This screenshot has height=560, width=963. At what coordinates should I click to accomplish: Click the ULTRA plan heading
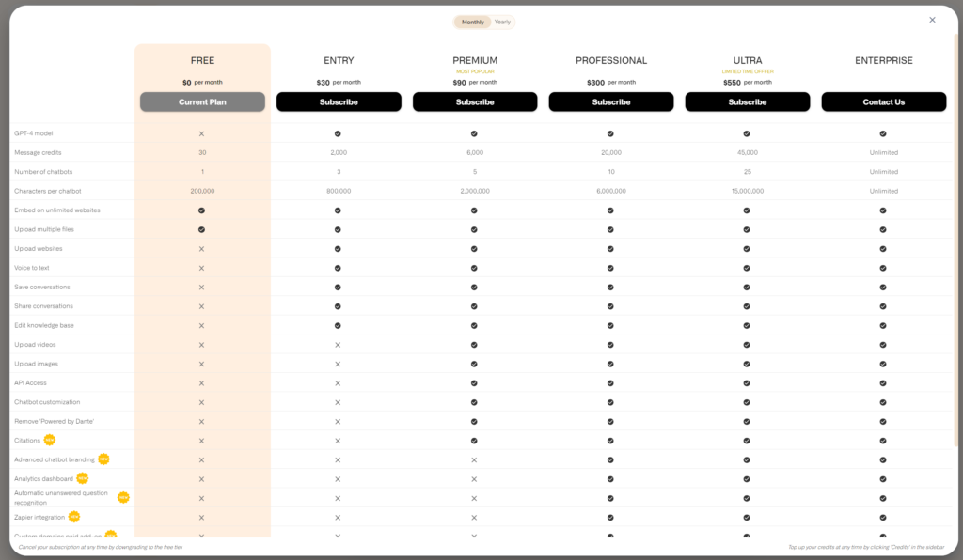748,60
